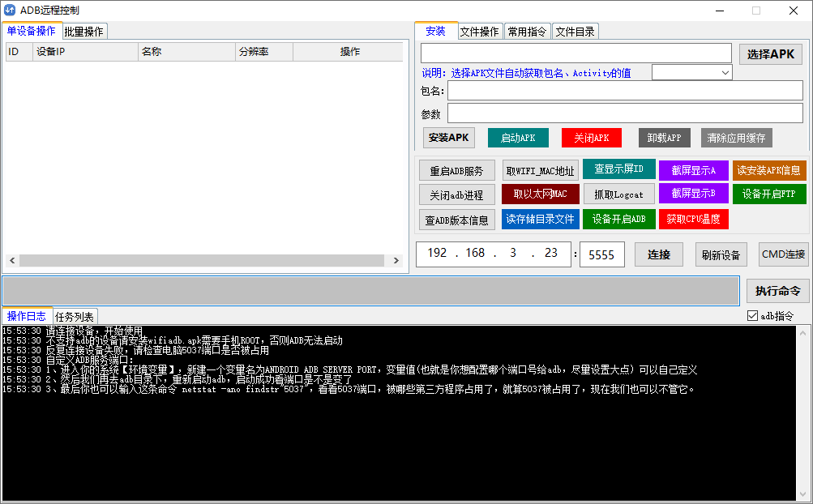
Task: Click the purple 截屏显示B button
Action: pos(693,194)
